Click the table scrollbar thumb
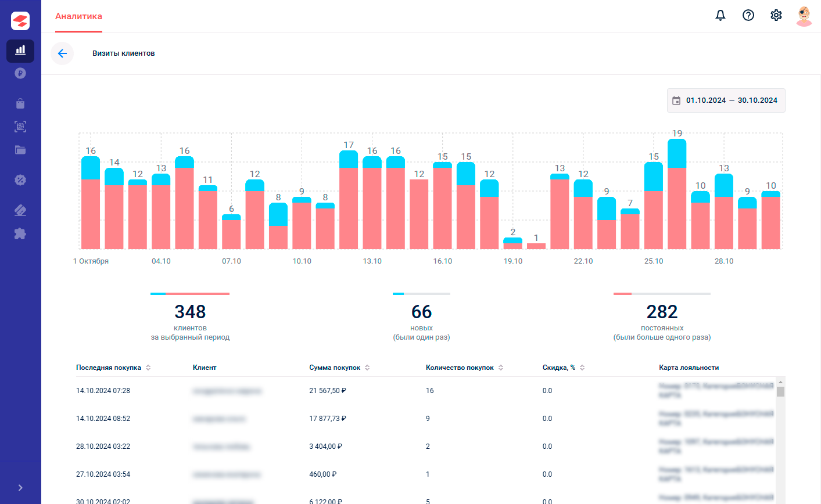This screenshot has width=821, height=504. (x=780, y=391)
